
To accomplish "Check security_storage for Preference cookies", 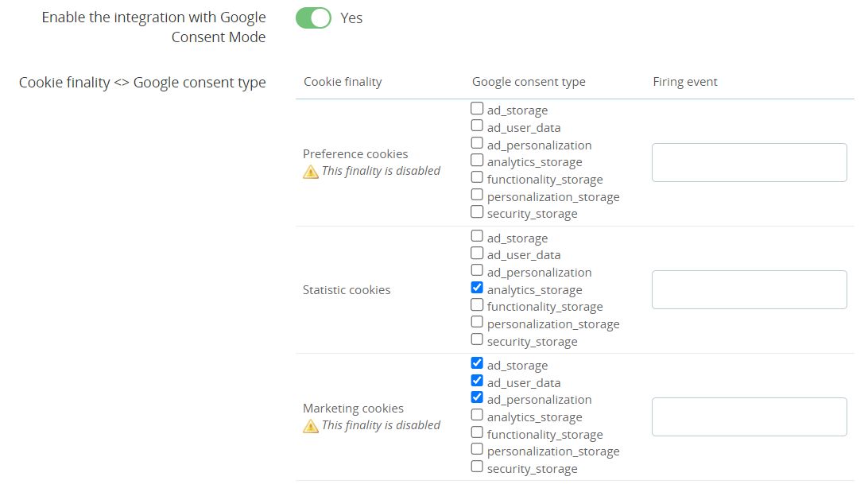I will click(x=477, y=212).
